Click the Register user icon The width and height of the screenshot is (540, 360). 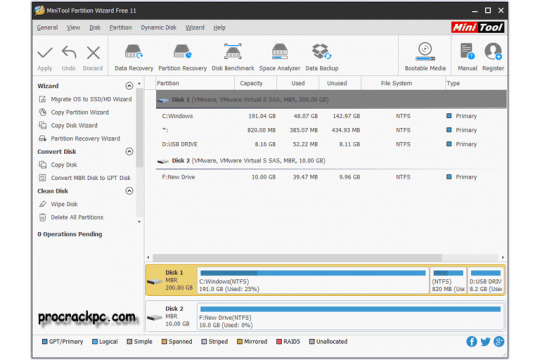(x=493, y=51)
